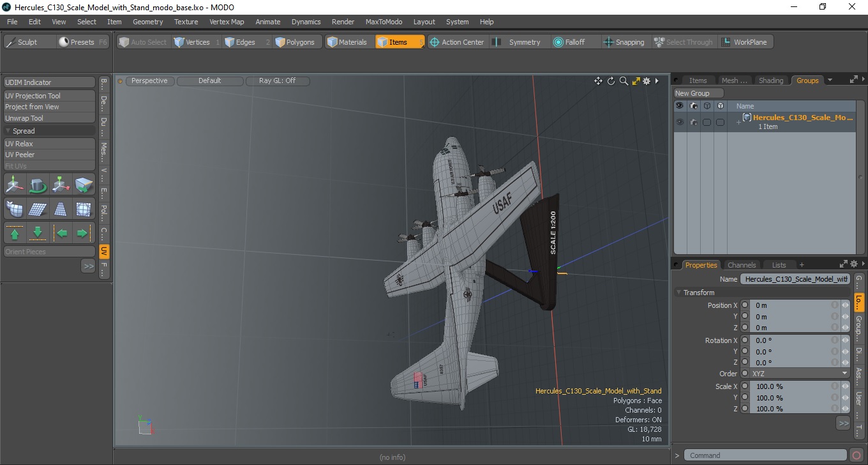Toggle Position X keyframe circle
This screenshot has width=868, height=465.
[x=745, y=305]
